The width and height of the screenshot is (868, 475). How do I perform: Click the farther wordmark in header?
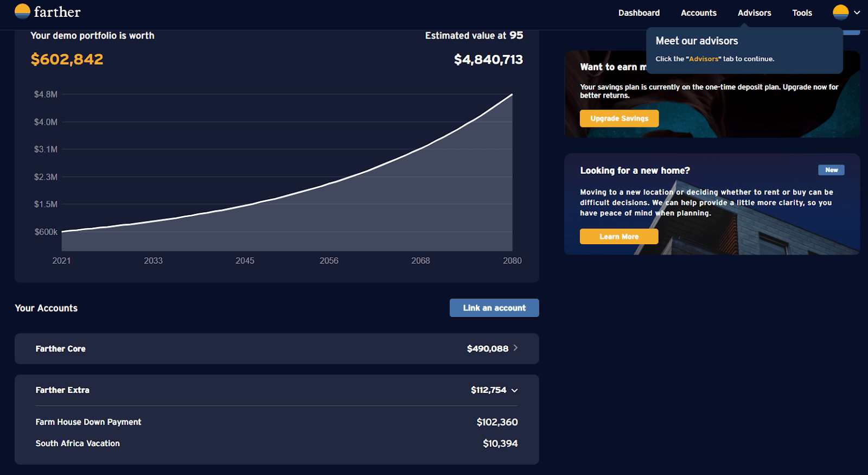coord(57,12)
